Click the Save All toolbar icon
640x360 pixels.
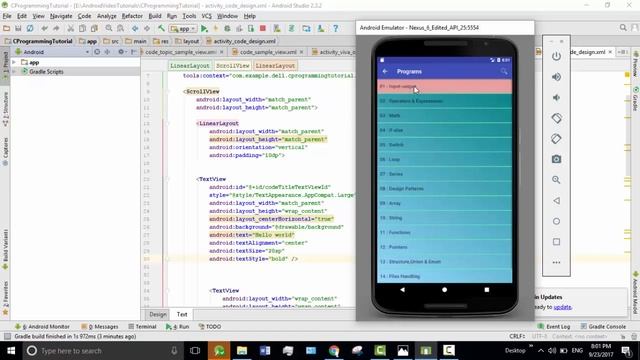18,29
